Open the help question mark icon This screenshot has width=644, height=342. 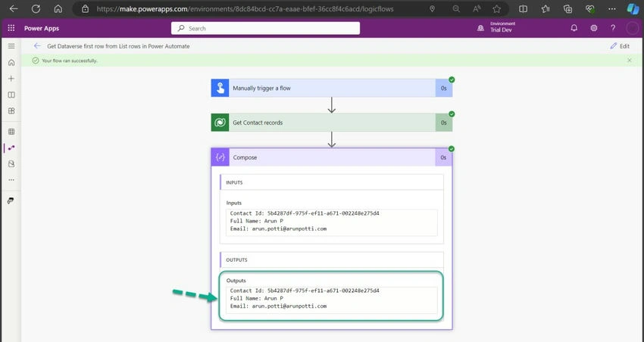coord(613,28)
